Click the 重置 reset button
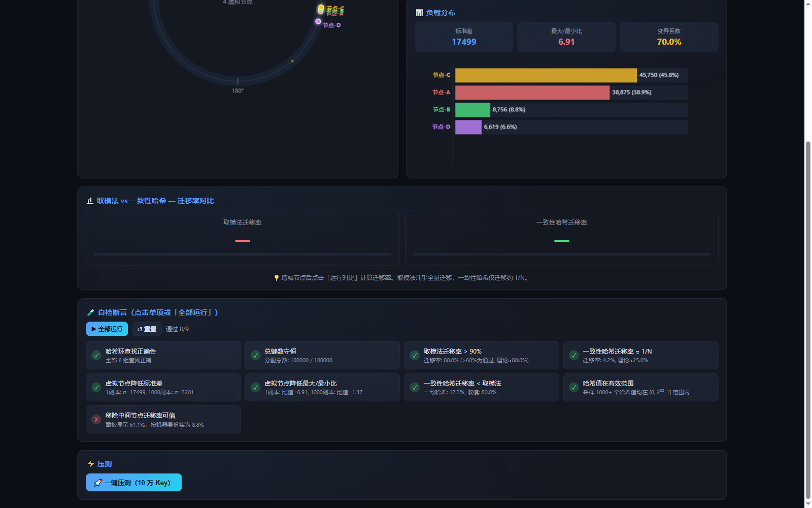Viewport: 812px width, 508px height. pos(147,329)
